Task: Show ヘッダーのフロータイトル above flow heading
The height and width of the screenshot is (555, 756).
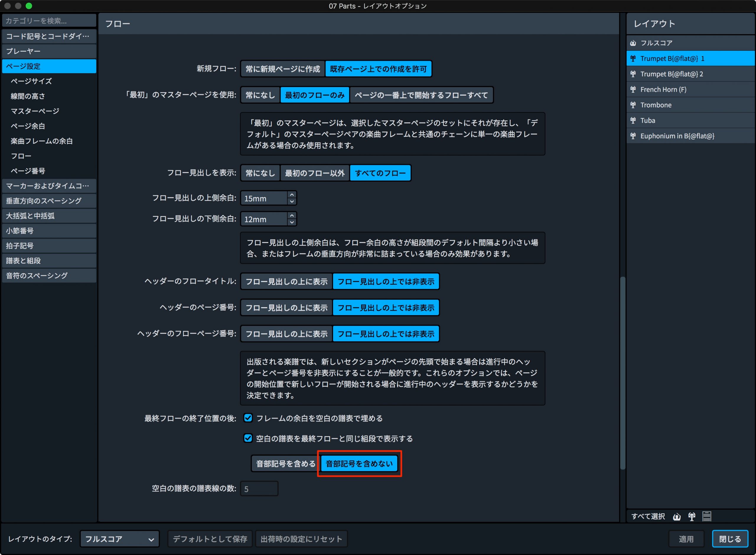Action: pyautogui.click(x=286, y=281)
